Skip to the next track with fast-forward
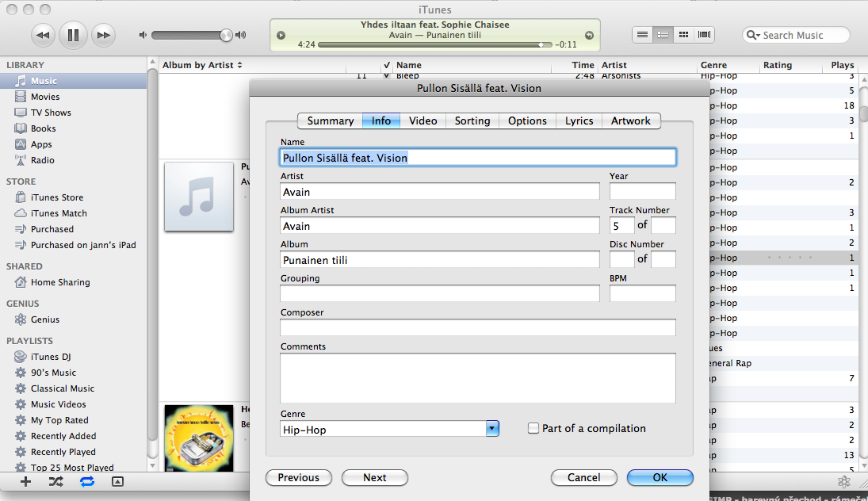 (103, 36)
